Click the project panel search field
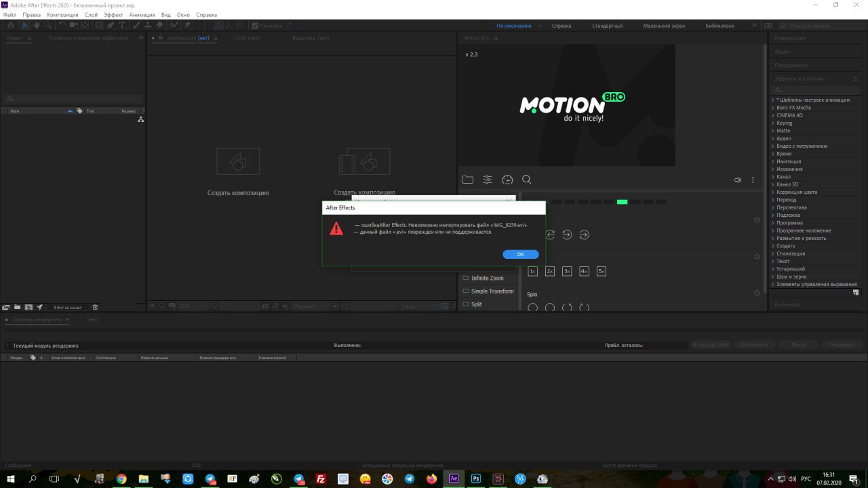Image resolution: width=868 pixels, height=488 pixels. [73, 99]
